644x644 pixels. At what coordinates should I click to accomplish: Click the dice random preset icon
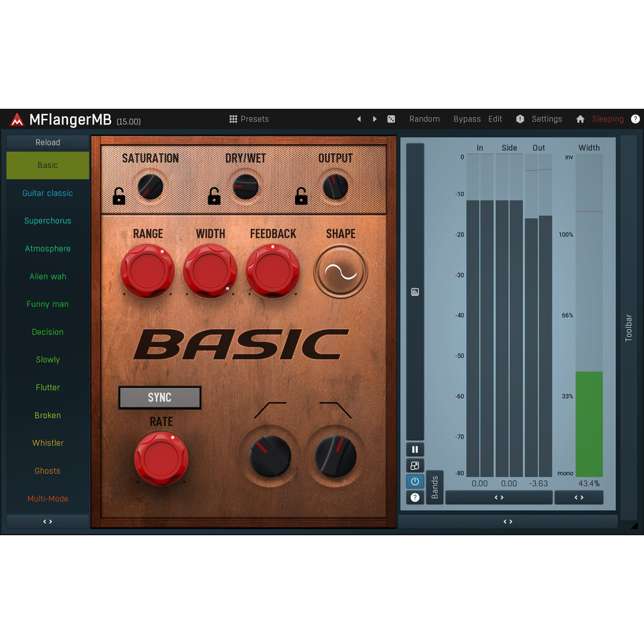391,119
